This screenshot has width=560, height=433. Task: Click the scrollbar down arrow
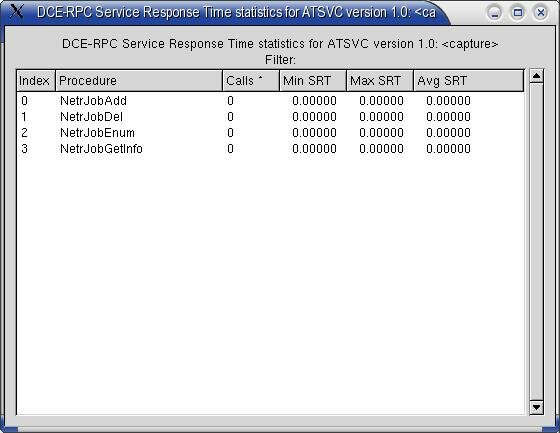[x=536, y=407]
